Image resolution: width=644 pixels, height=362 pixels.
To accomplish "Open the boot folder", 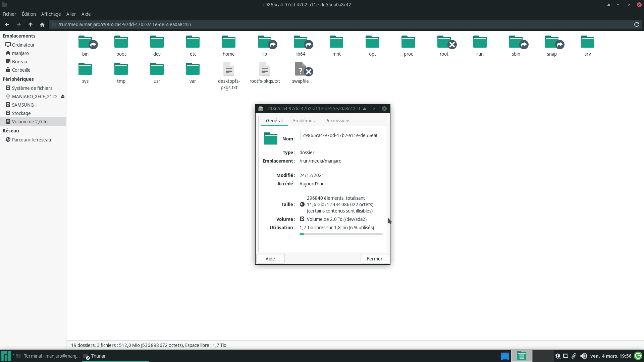I will [121, 43].
